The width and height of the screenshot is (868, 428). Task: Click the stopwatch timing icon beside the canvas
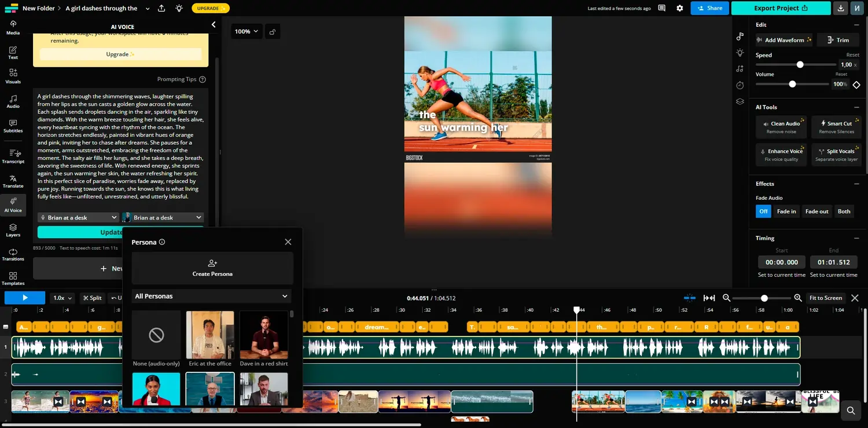click(x=740, y=85)
